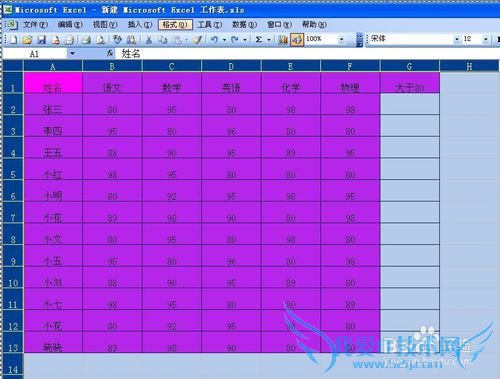Open the 数据 (Data) menu
The height and width of the screenshot is (379, 500).
pos(244,25)
